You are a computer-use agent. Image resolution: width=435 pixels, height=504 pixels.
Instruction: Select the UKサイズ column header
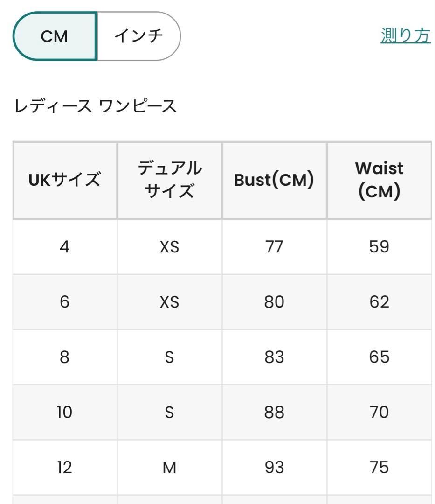point(64,180)
